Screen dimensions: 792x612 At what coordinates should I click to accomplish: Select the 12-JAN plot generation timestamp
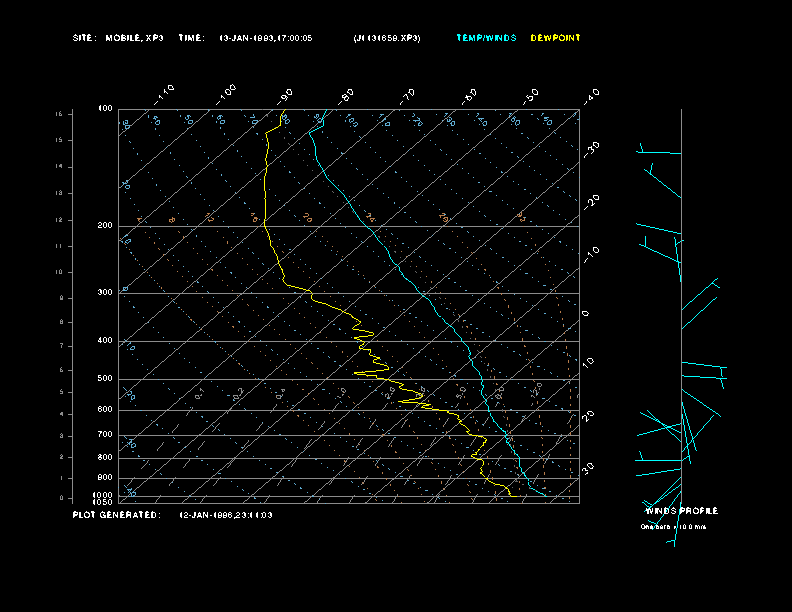[x=226, y=515]
